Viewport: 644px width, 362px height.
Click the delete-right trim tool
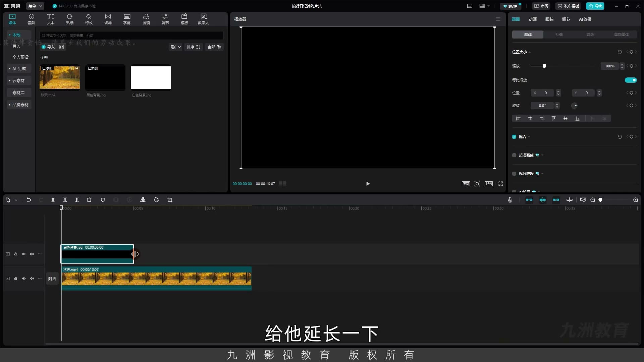[77, 200]
